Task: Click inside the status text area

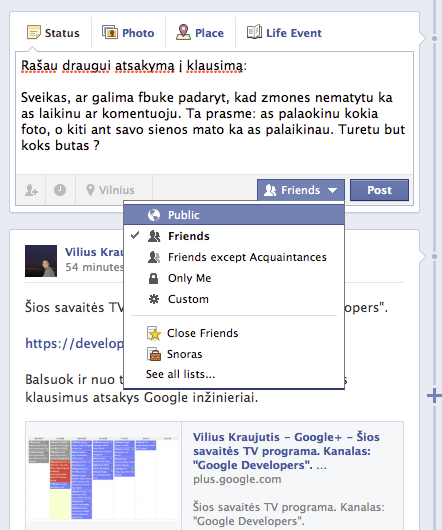Action: [x=214, y=113]
